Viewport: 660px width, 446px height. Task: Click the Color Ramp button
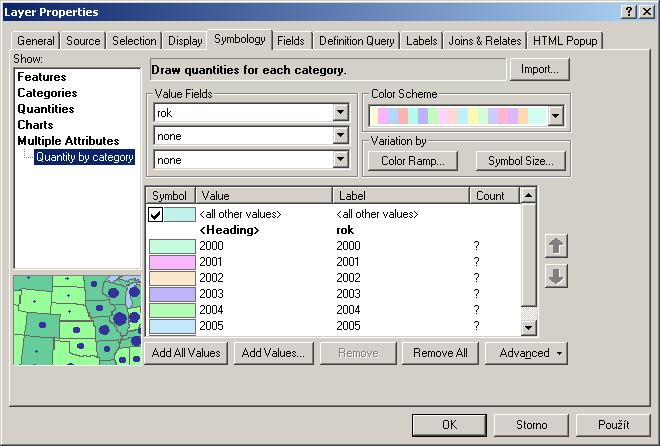coord(412,161)
